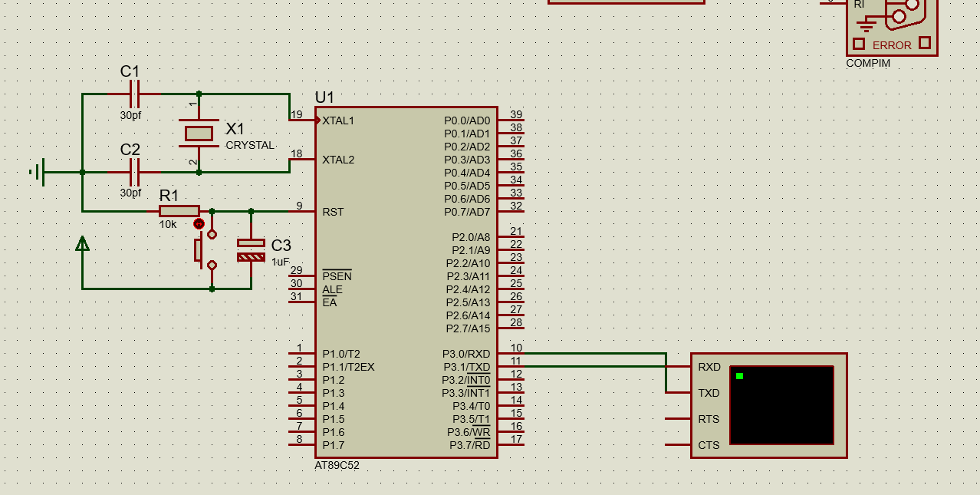Viewport: 980px width, 495px height.
Task: Click the XTAL1 pin label
Action: [x=338, y=120]
